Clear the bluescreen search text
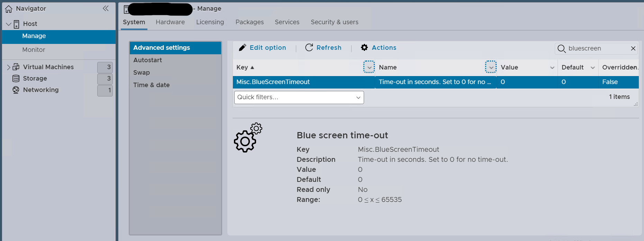Image resolution: width=644 pixels, height=241 pixels. click(x=633, y=48)
